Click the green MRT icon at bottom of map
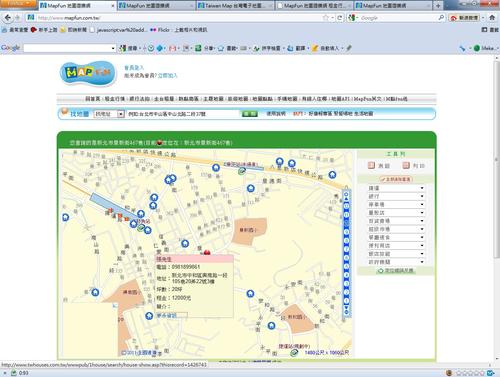Viewport: 500px width, 377px height. coord(294,353)
